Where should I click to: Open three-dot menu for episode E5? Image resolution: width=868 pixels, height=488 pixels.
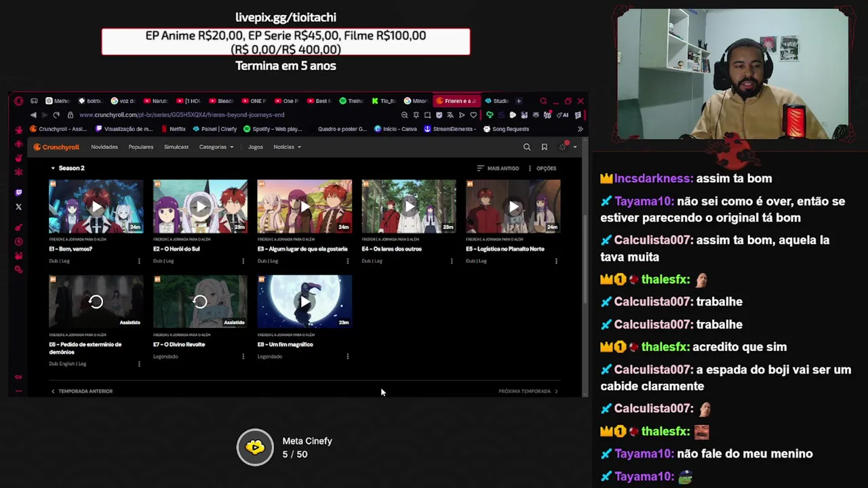tap(556, 261)
